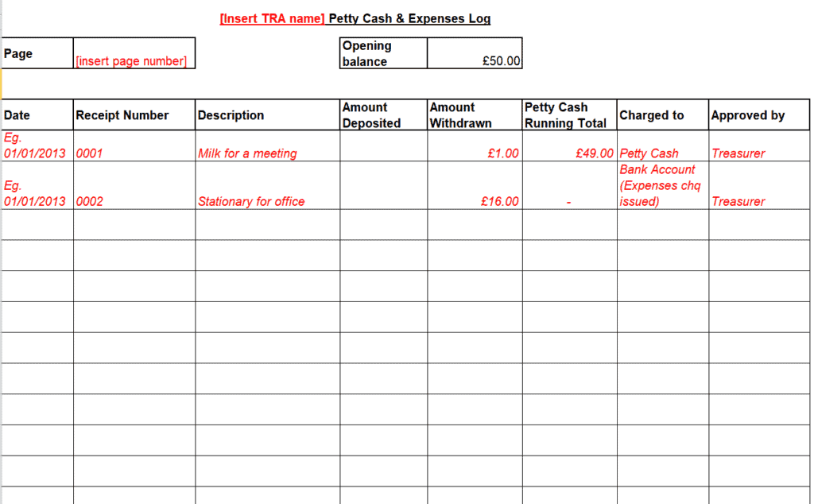Screen dimensions: 814x504
Task: Click the 'Petty Cash' charged-to cell
Action: [x=663, y=145]
